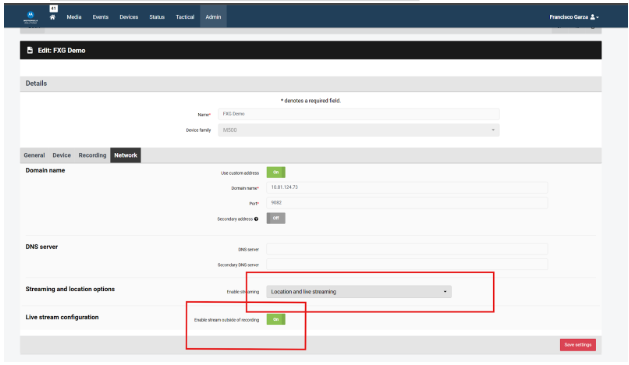Viewport: 629px width, 365px height.
Task: Open the Media menu
Action: [74, 17]
